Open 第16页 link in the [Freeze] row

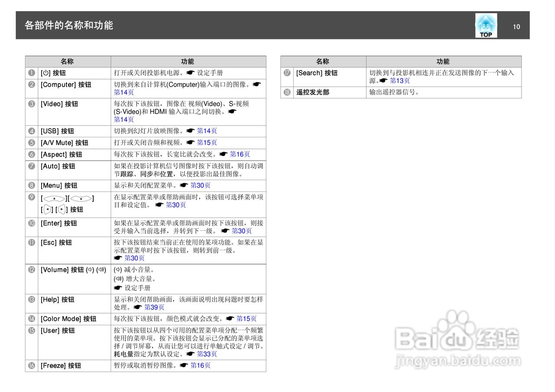(x=200, y=366)
